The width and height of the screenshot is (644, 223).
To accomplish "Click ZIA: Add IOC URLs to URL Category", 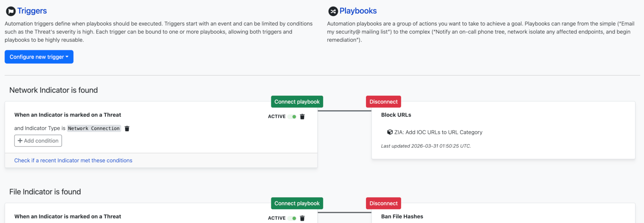I will (438, 132).
